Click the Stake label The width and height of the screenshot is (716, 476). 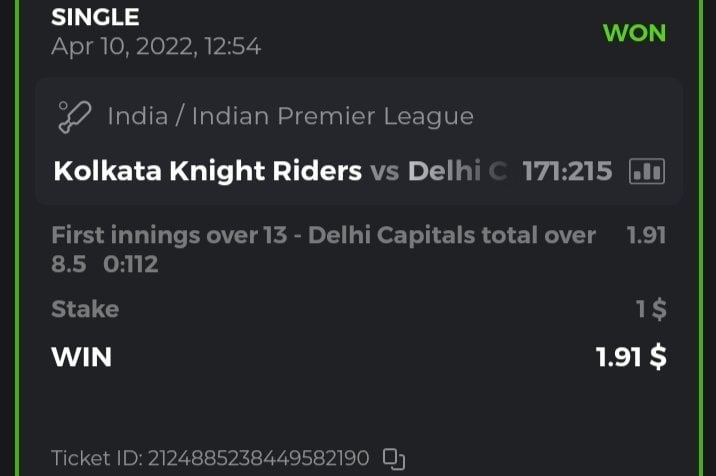click(85, 309)
